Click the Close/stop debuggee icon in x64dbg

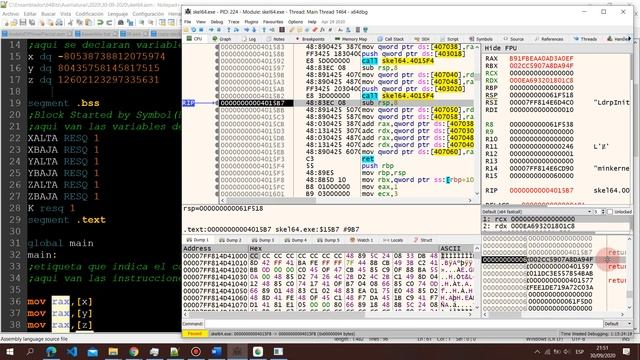pyautogui.click(x=201, y=29)
